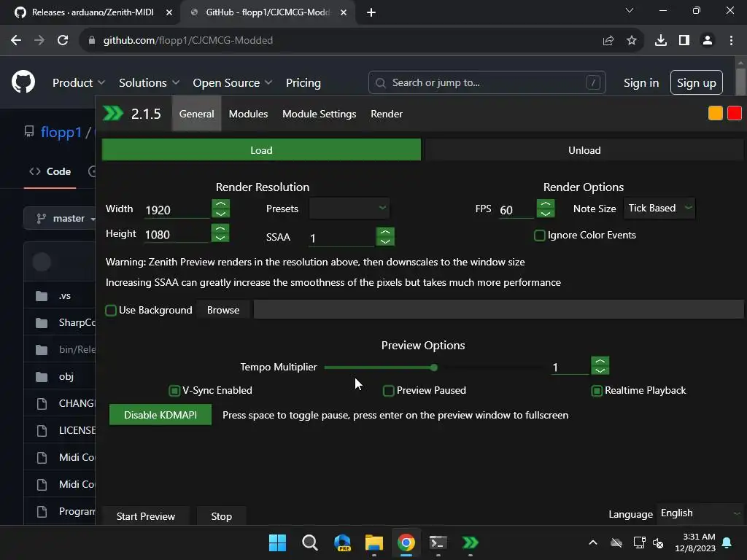Close the GitHub flopp1/CJCMCG-Modded tab
Image resolution: width=747 pixels, height=560 pixels.
point(343,12)
